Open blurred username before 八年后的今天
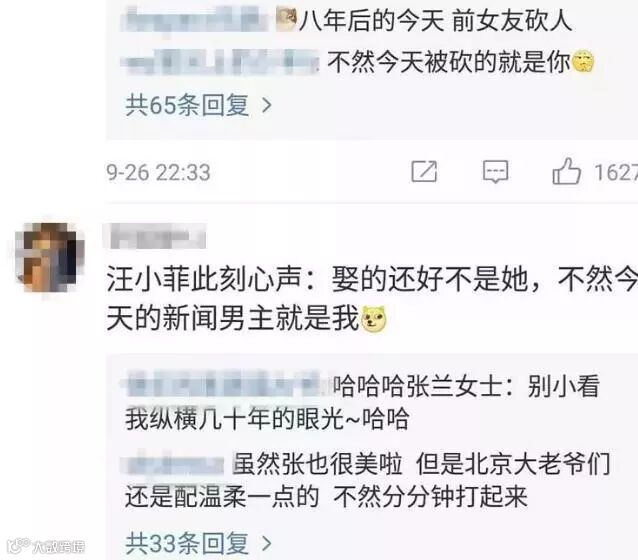This screenshot has height=560, width=638. point(194,19)
